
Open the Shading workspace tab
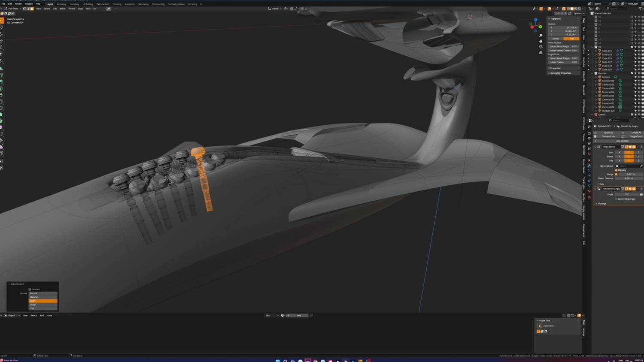(117, 4)
